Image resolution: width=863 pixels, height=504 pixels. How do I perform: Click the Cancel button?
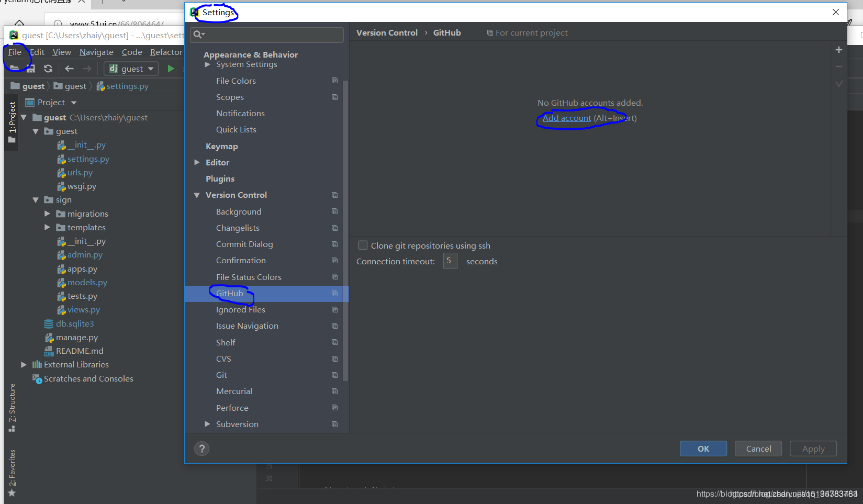[x=758, y=449]
